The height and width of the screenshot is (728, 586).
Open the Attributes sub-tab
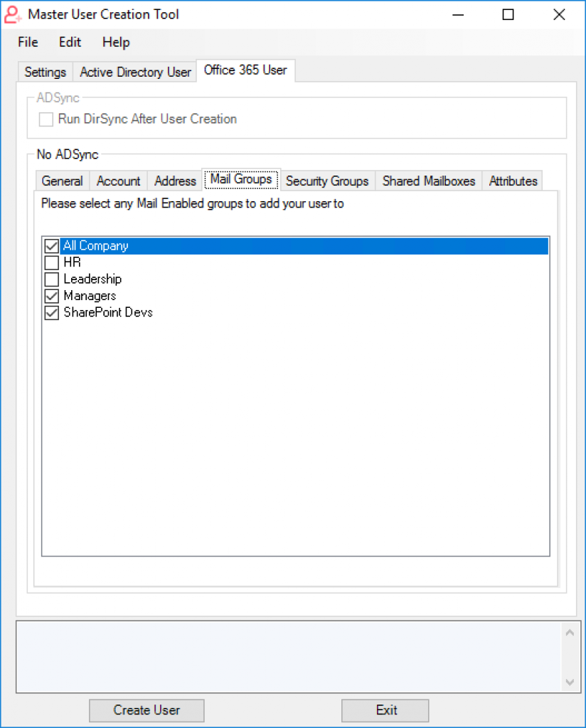tap(513, 181)
